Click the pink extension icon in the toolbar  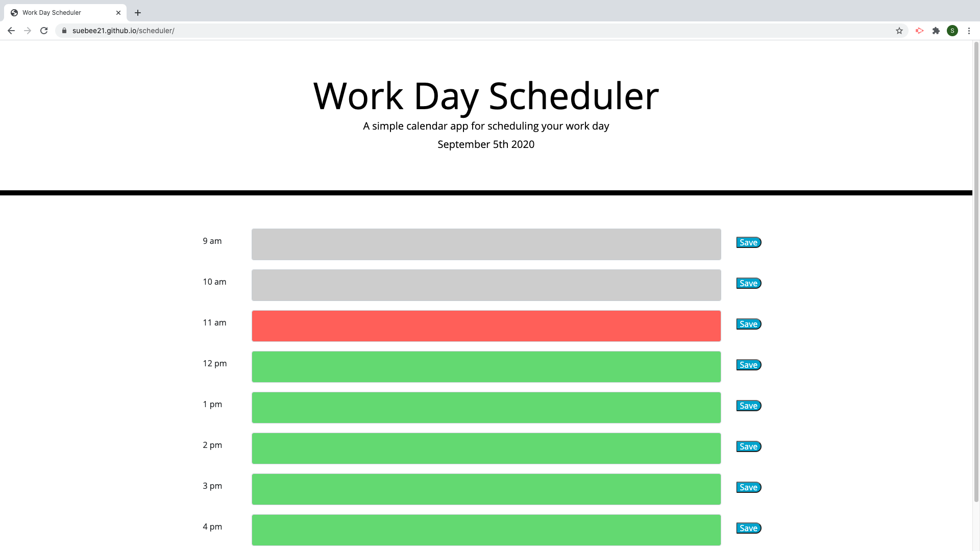919,31
